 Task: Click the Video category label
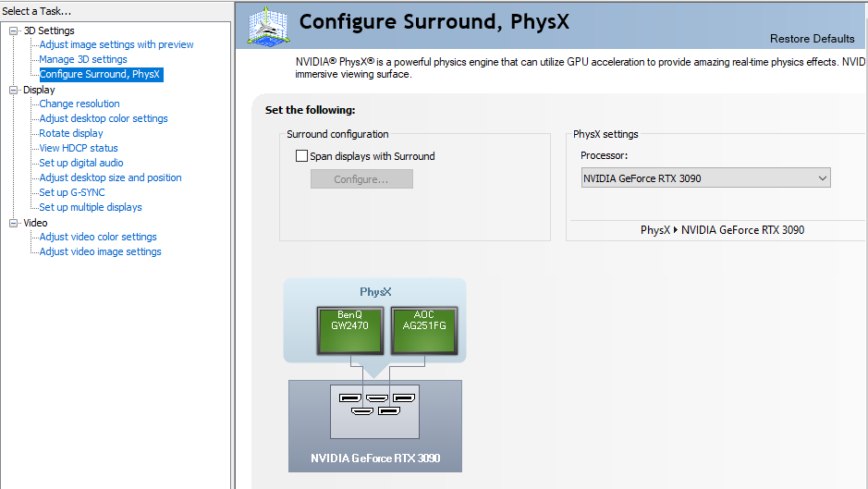click(35, 223)
